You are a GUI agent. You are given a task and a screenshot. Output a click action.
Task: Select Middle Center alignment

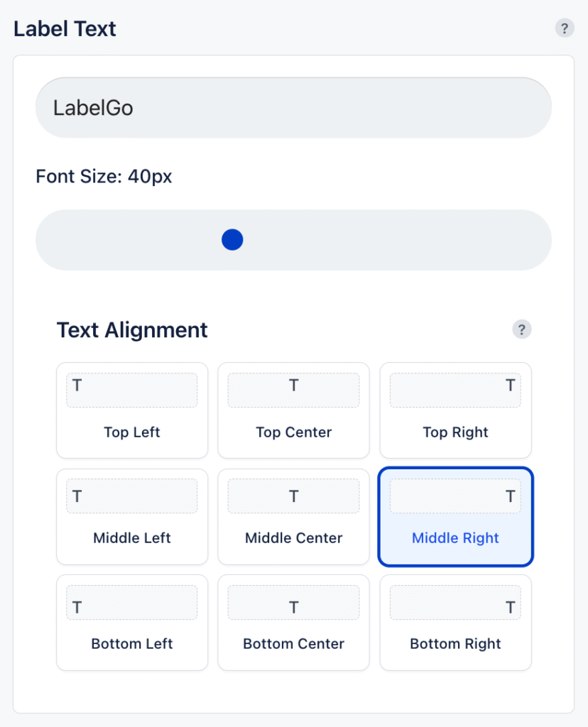pyautogui.click(x=293, y=516)
